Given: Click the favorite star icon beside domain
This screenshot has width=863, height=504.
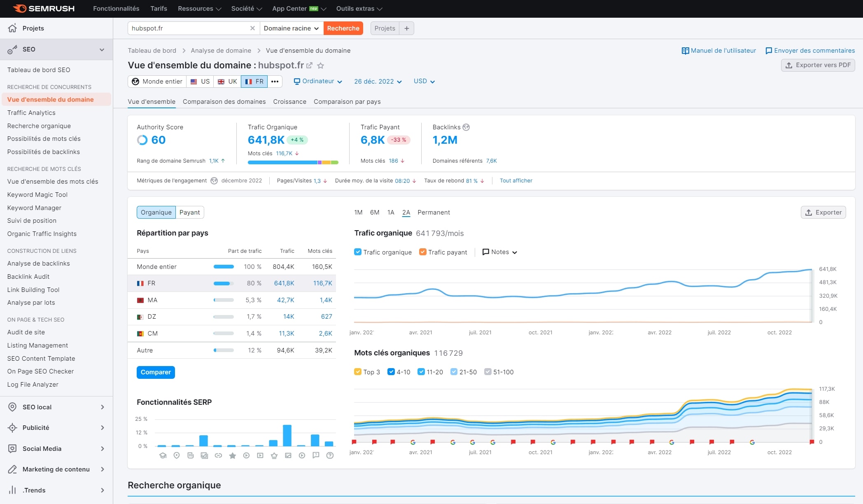Looking at the screenshot, I should coord(321,65).
